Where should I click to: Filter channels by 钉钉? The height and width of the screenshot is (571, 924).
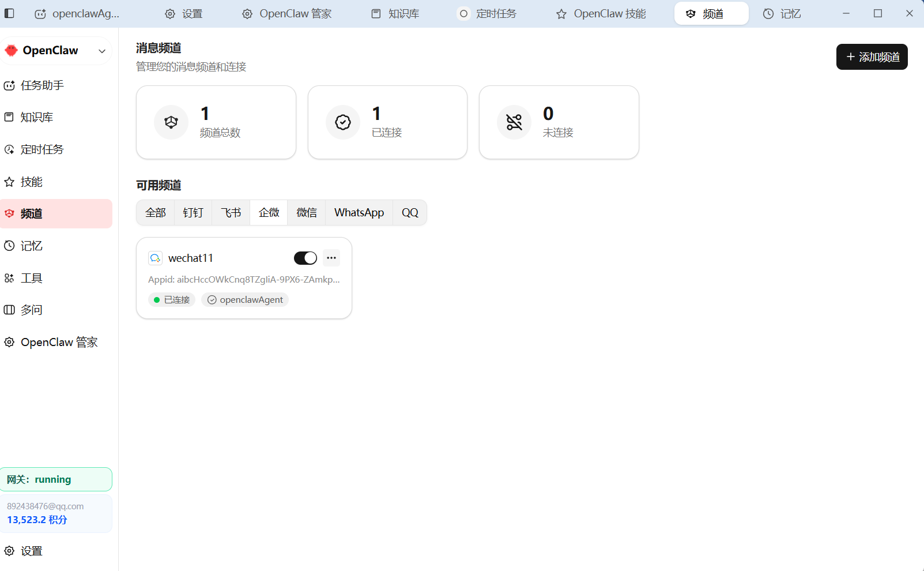coord(193,213)
